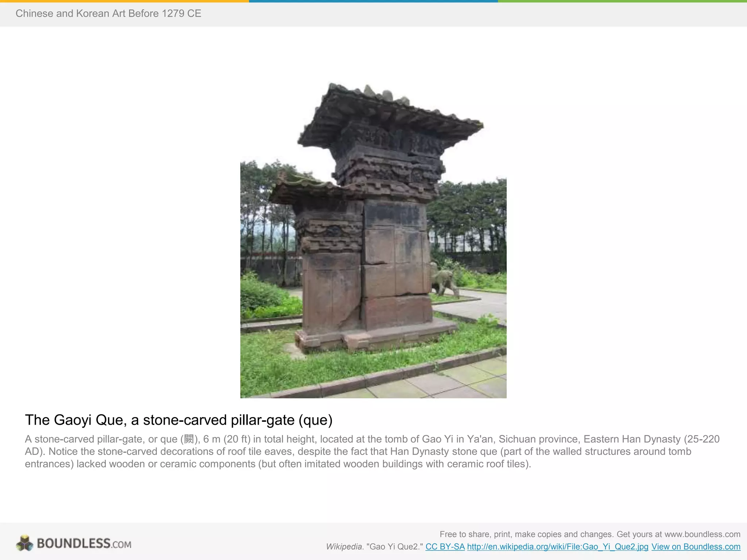Click the header 'Chinese and Korean Art Before 1279 CE'

[x=108, y=13]
